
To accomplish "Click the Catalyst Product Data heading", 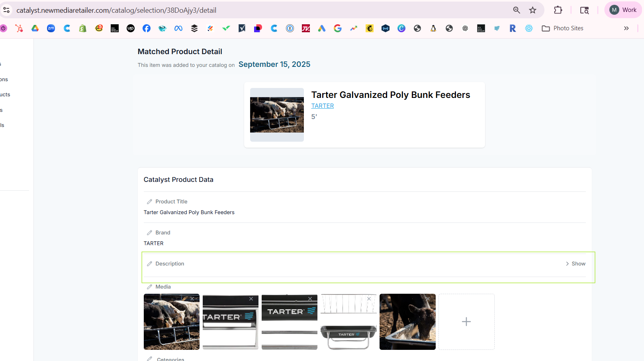I will [178, 180].
